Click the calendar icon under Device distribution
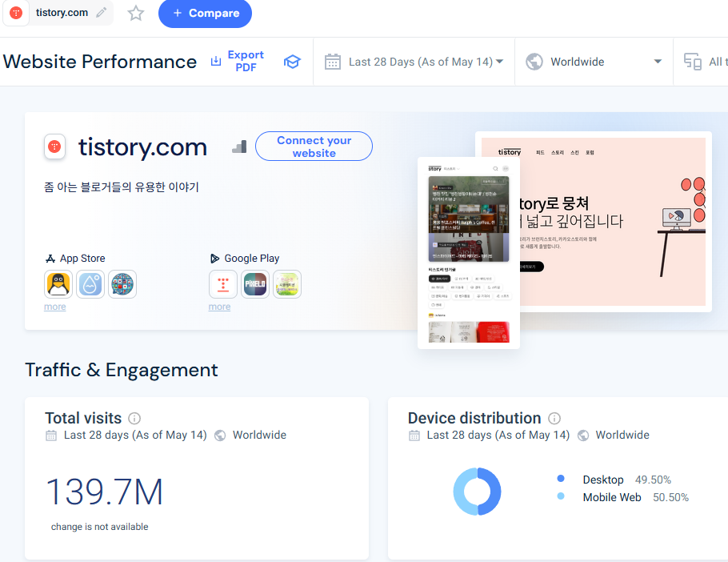Screen dimensions: 728x562 414,436
